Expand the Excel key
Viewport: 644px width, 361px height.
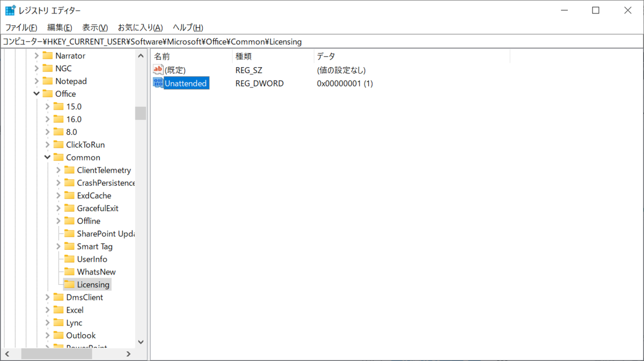click(x=47, y=310)
